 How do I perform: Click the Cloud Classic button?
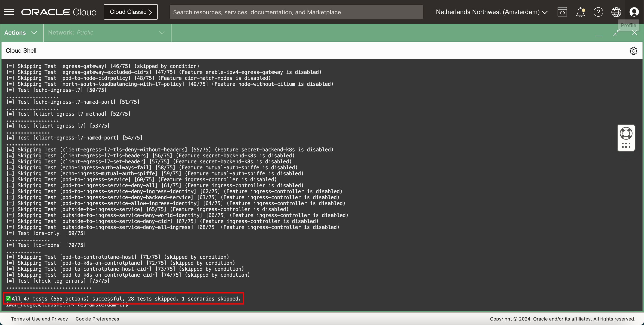click(x=131, y=12)
